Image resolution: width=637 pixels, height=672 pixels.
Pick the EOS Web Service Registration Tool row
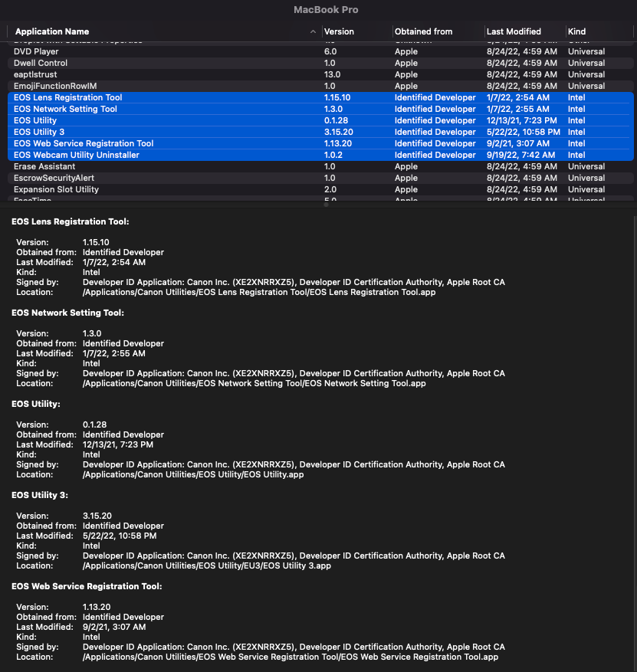click(84, 143)
